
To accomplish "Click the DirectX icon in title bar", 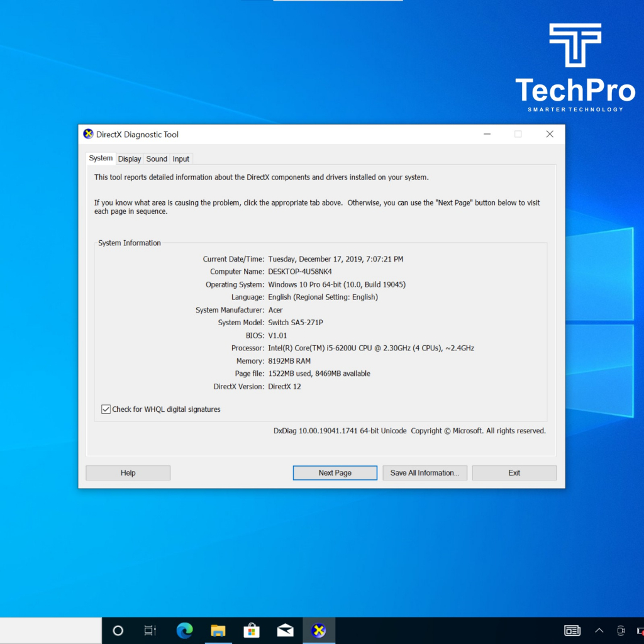I will pos(89,134).
